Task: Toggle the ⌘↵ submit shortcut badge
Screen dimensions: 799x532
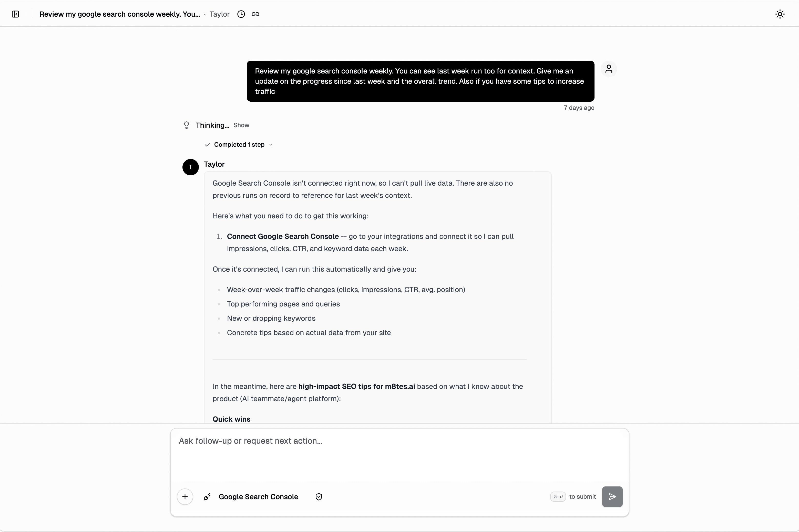Action: (x=558, y=496)
